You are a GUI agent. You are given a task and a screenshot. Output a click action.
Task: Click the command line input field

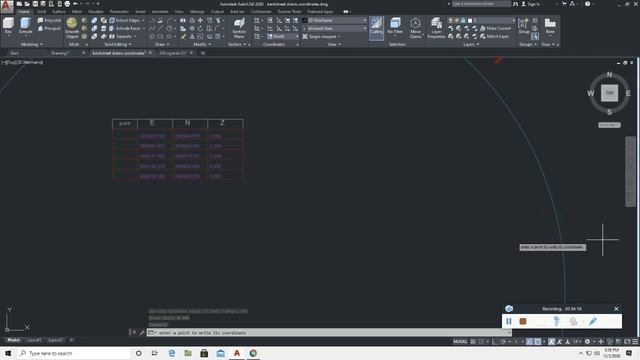pyautogui.click(x=329, y=333)
